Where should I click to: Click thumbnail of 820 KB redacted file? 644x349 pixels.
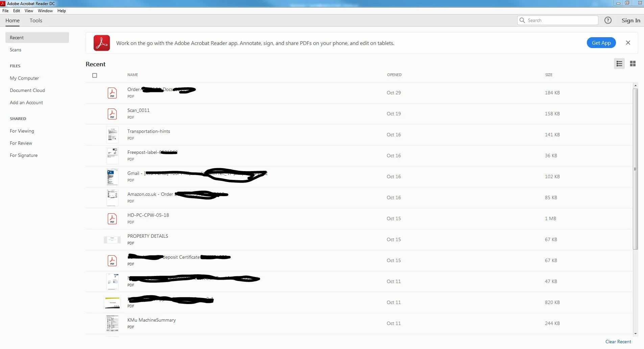[x=112, y=303]
